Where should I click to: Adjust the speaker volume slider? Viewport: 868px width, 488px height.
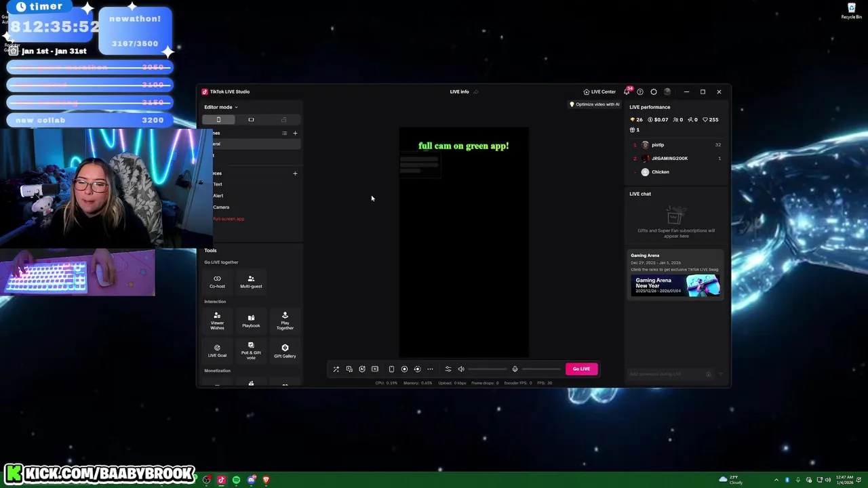click(x=487, y=369)
